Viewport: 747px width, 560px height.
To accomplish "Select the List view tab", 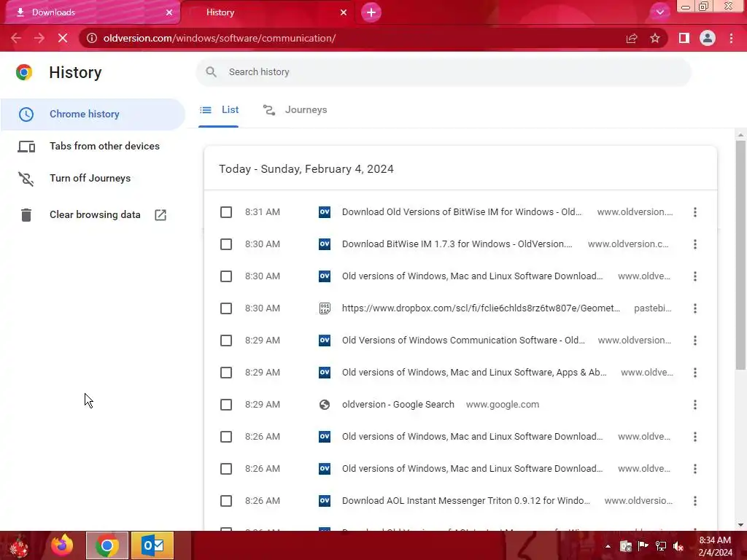I will click(219, 110).
